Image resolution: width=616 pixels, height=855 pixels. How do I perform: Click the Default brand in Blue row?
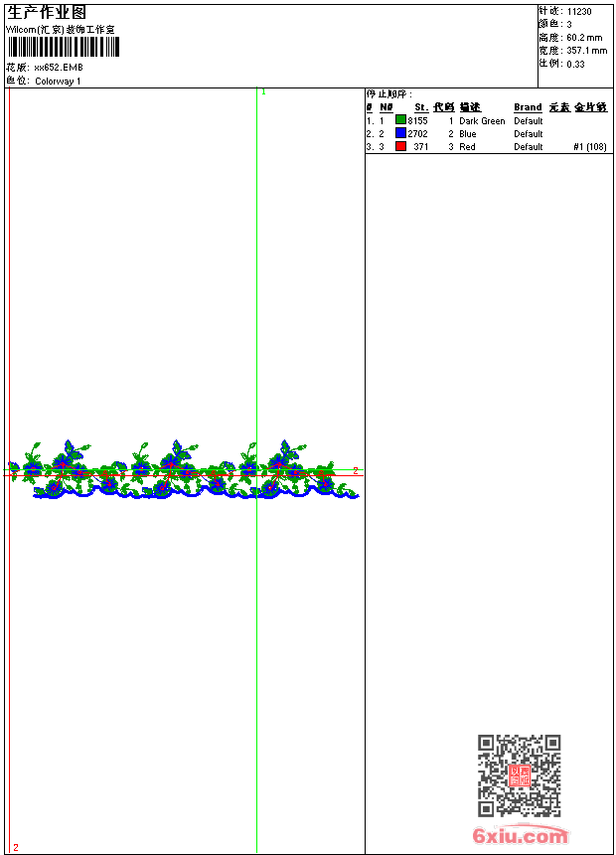[529, 134]
